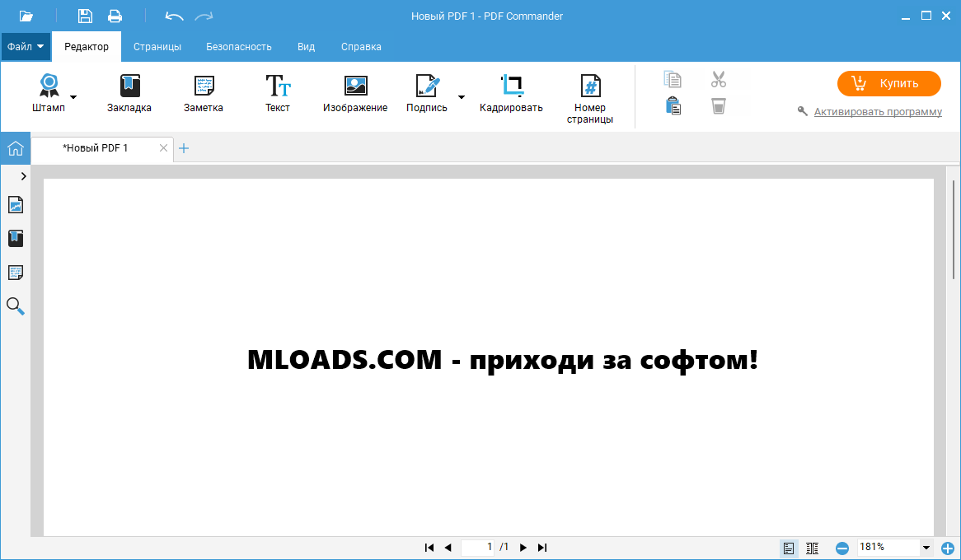The image size is (961, 560).
Task: Zoom out with the minus button
Action: [842, 548]
